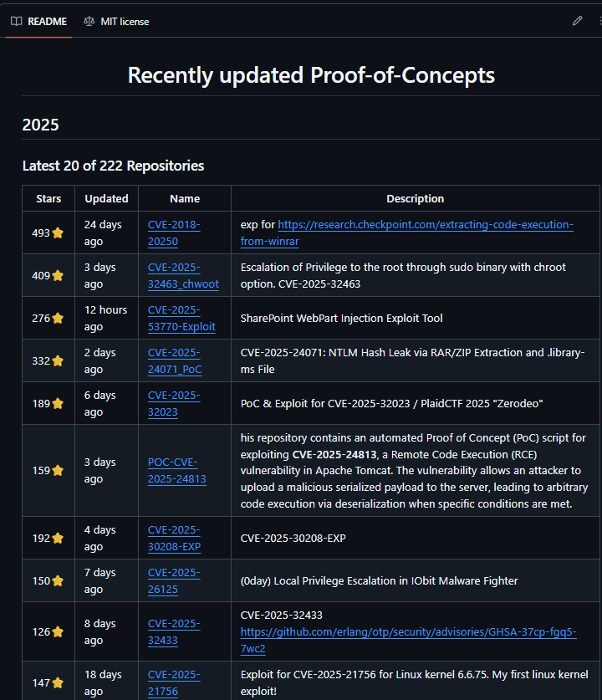The width and height of the screenshot is (602, 700).
Task: Click the Description column header
Action: pos(415,199)
